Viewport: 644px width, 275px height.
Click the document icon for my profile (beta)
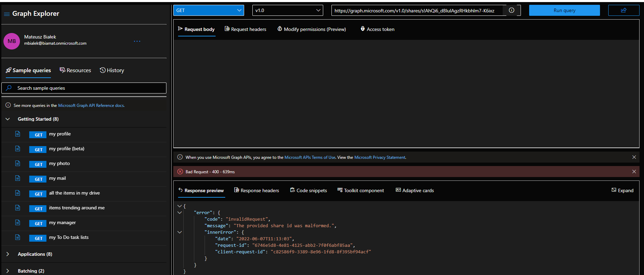(18, 148)
